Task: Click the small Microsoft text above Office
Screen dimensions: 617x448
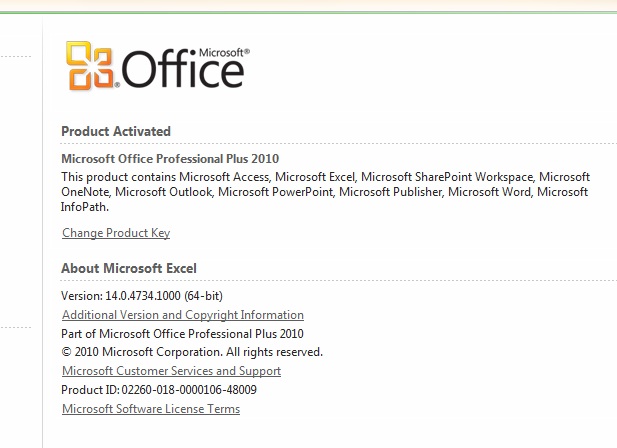Action: (224, 52)
